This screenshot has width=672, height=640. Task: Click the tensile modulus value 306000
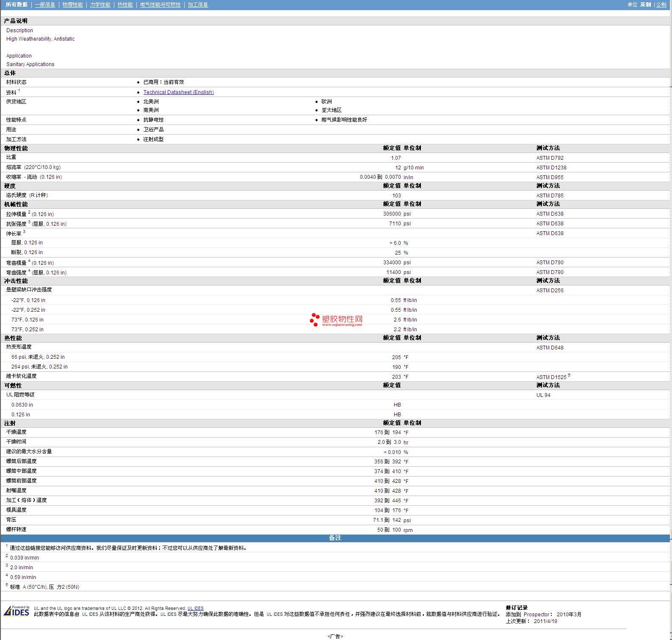coord(392,214)
